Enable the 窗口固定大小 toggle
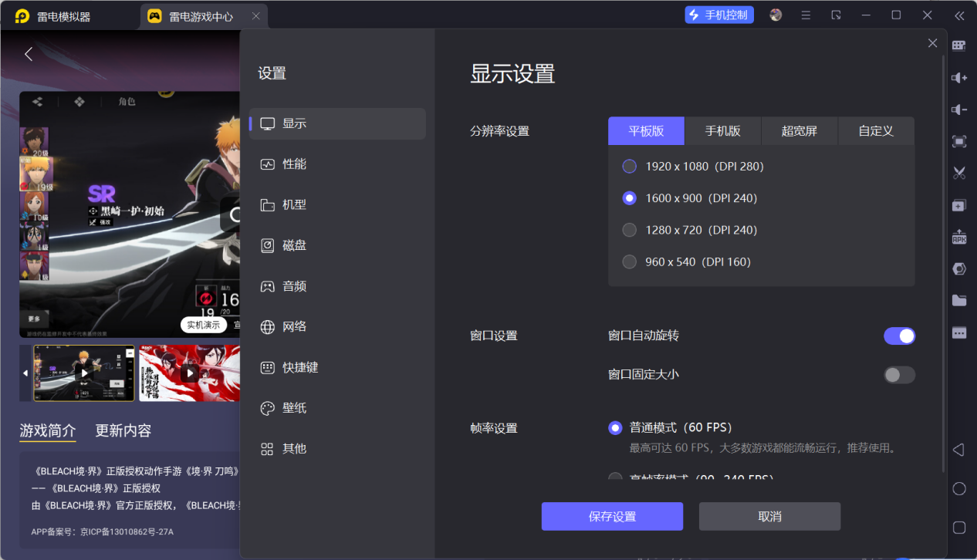977x560 pixels. pyautogui.click(x=900, y=375)
